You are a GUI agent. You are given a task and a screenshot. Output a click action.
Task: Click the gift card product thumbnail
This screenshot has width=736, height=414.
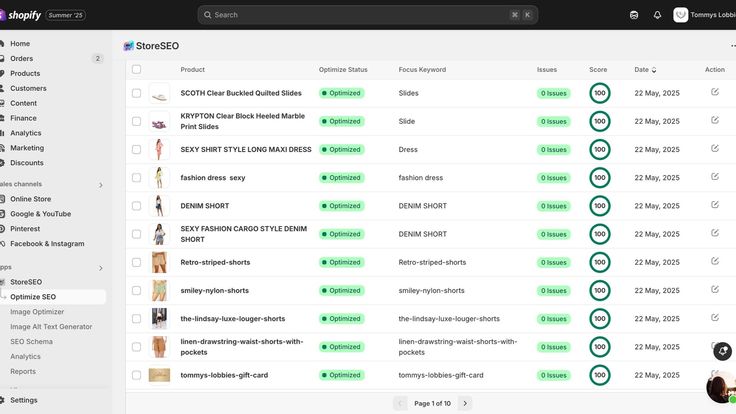click(x=159, y=375)
